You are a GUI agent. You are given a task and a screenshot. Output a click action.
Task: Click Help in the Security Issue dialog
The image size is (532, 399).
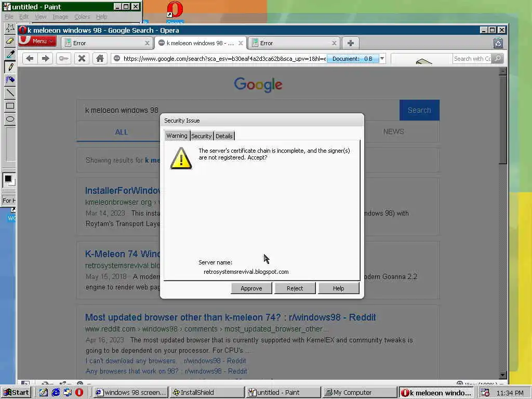(x=339, y=288)
